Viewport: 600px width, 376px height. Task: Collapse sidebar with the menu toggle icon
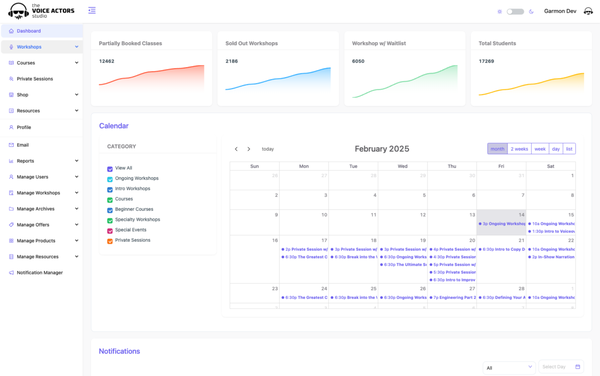(92, 10)
